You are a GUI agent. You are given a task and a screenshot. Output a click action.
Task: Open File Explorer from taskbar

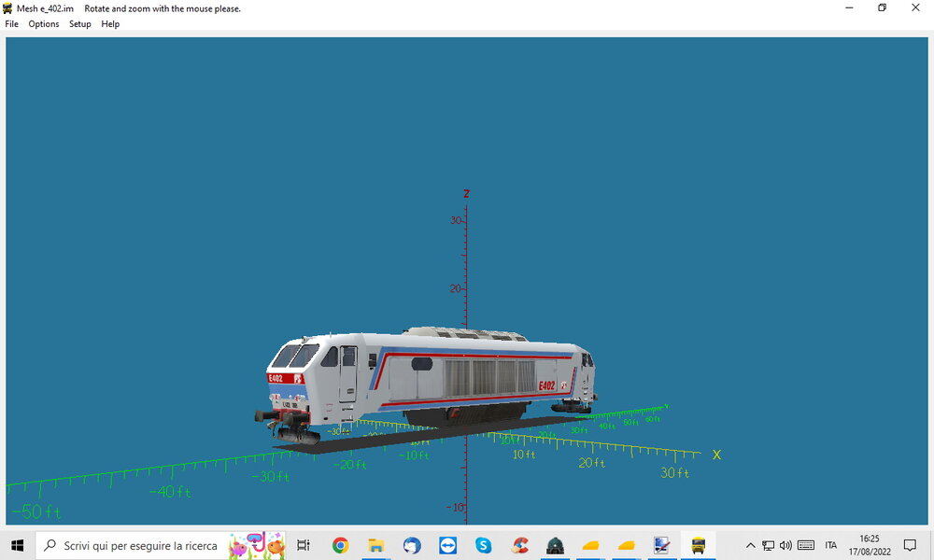click(x=375, y=545)
